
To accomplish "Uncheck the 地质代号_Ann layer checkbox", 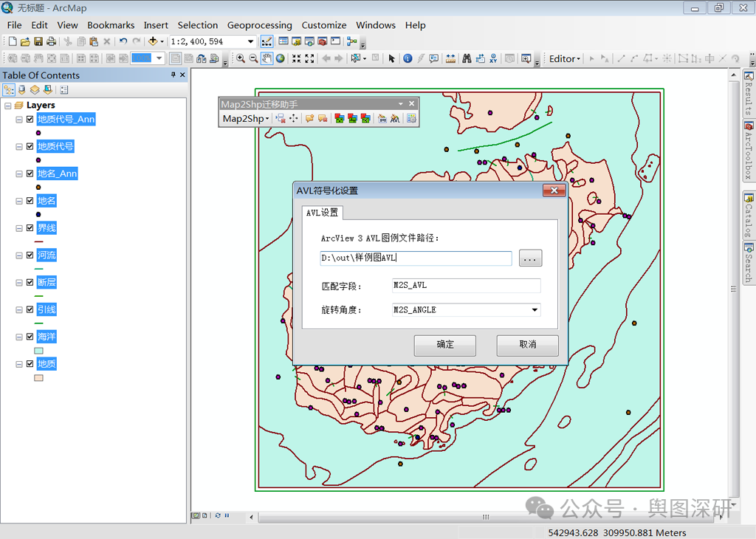I will click(30, 119).
